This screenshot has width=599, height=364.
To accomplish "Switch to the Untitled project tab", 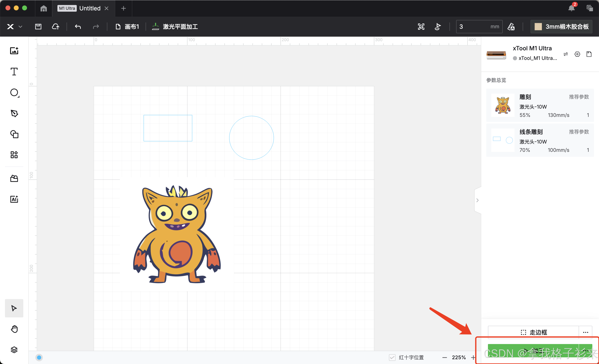I will tap(89, 8).
